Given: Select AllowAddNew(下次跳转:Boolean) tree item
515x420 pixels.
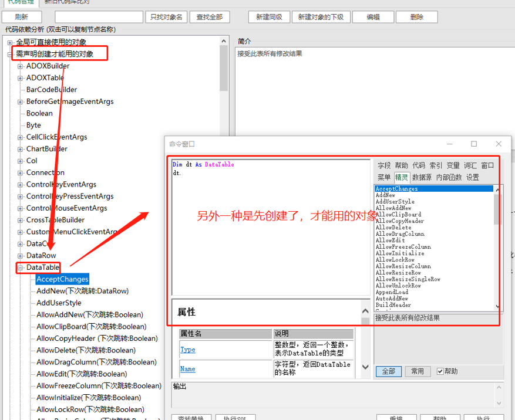Looking at the screenshot, I should tap(90, 314).
